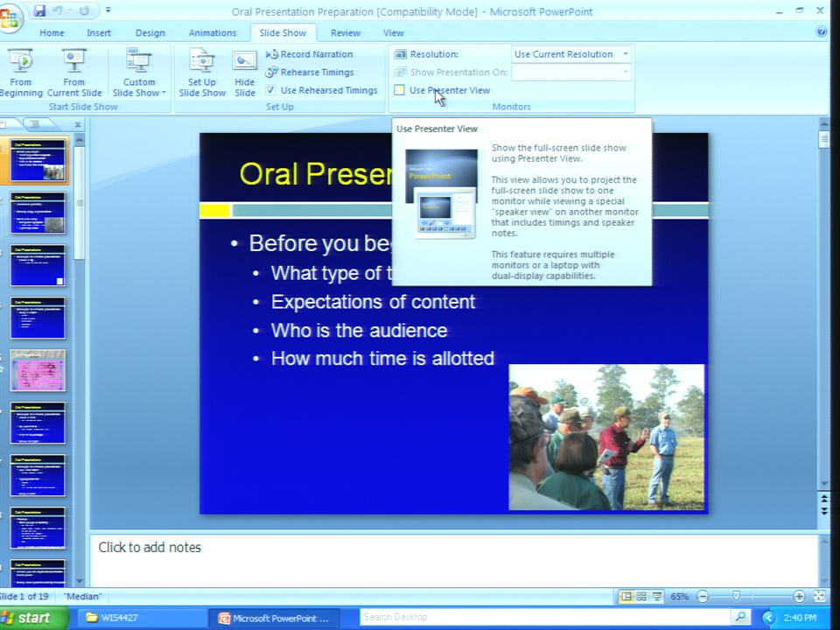Screen dimensions: 840x630
Task: Click in the notes area
Action: [454, 560]
